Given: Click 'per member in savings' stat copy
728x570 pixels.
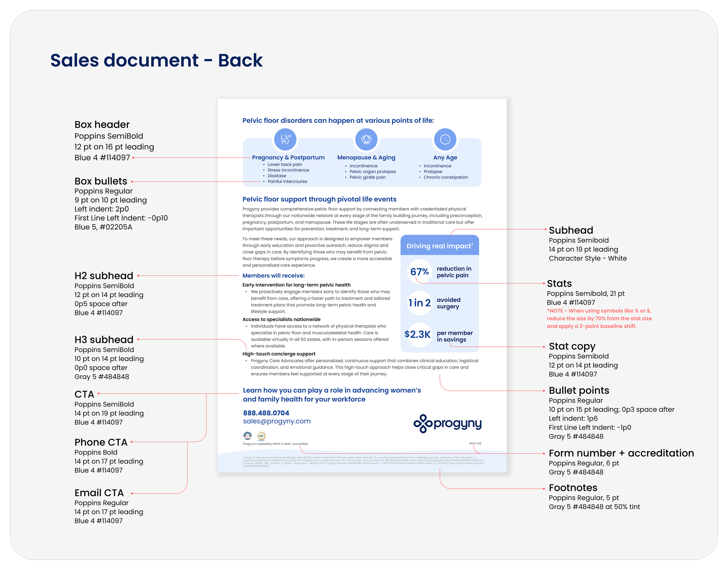Looking at the screenshot, I should click(x=454, y=336).
